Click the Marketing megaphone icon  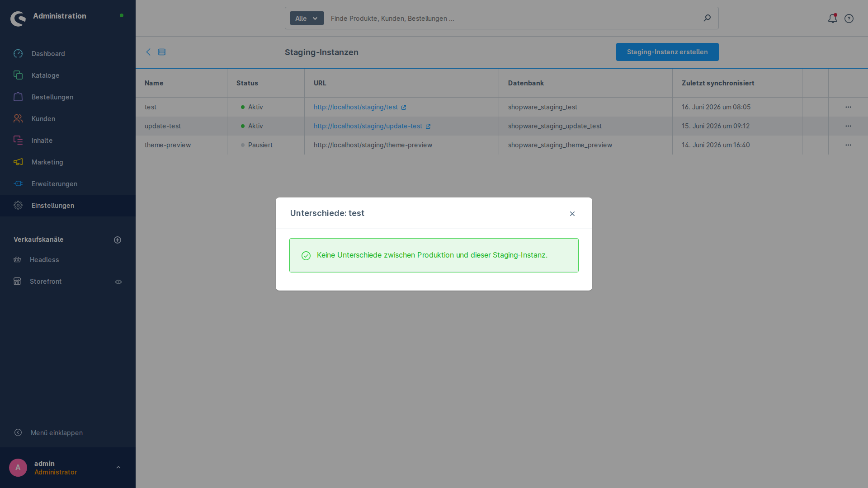pyautogui.click(x=18, y=162)
